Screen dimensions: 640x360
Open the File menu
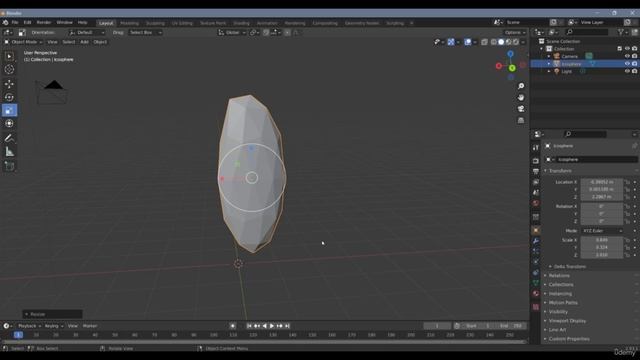coord(15,22)
